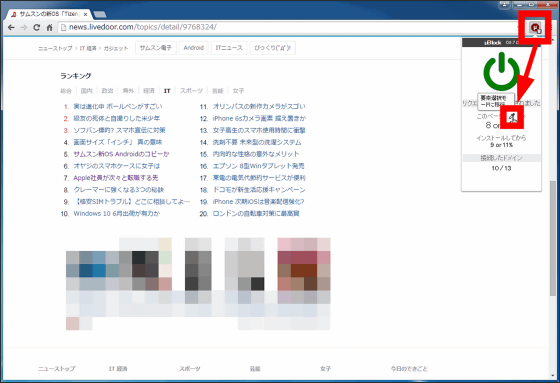The width and height of the screenshot is (560, 383).
Task: Open ranking 1 ボールペンがすごい article
Action: click(118, 106)
